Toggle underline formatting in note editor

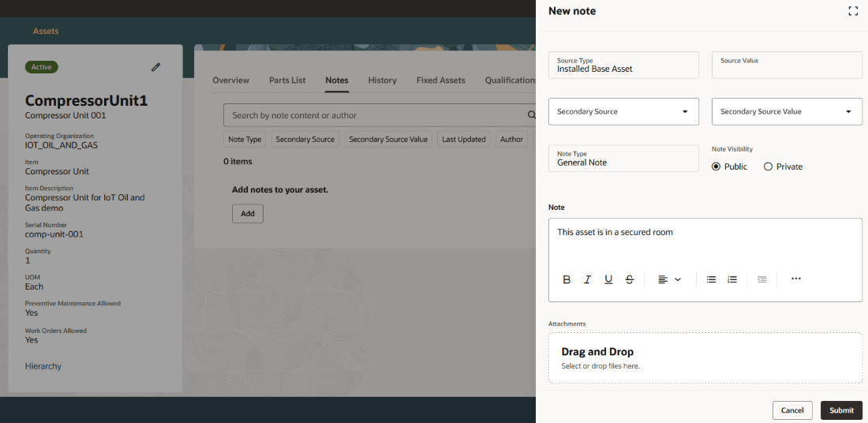(x=608, y=279)
